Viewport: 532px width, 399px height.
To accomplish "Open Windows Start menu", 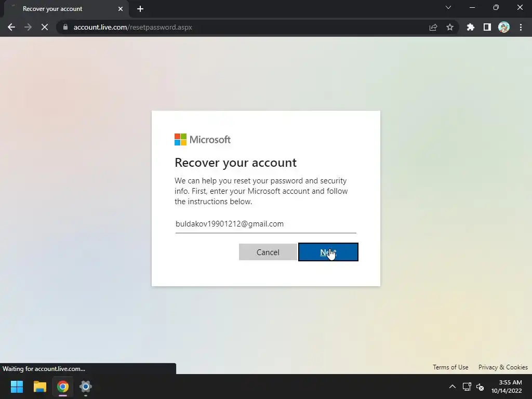I will coord(17,387).
